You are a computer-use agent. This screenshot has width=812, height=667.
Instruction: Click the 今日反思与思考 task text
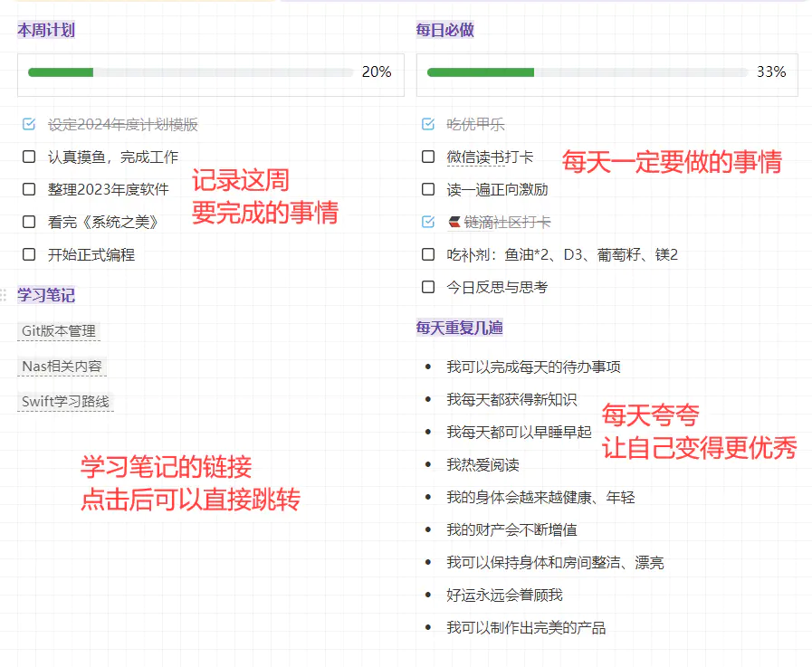[x=497, y=288]
